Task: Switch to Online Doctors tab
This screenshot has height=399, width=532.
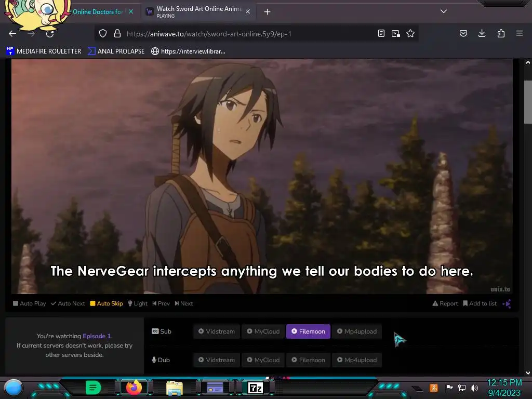Action: [98, 12]
